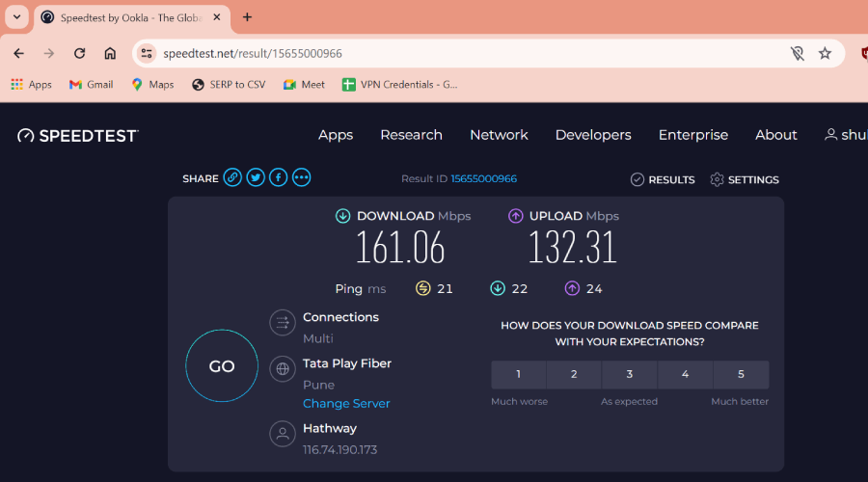The image size is (868, 482).
Task: Open the browser home page
Action: click(x=110, y=54)
